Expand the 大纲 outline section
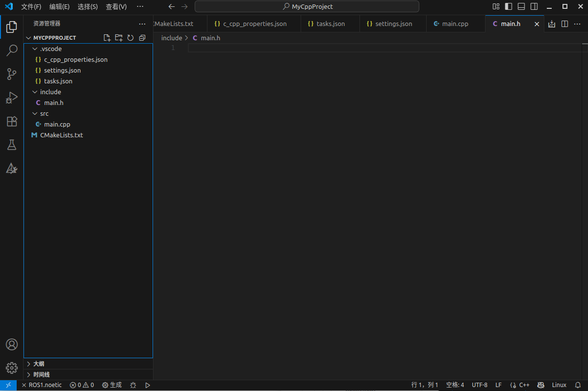 click(x=39, y=364)
